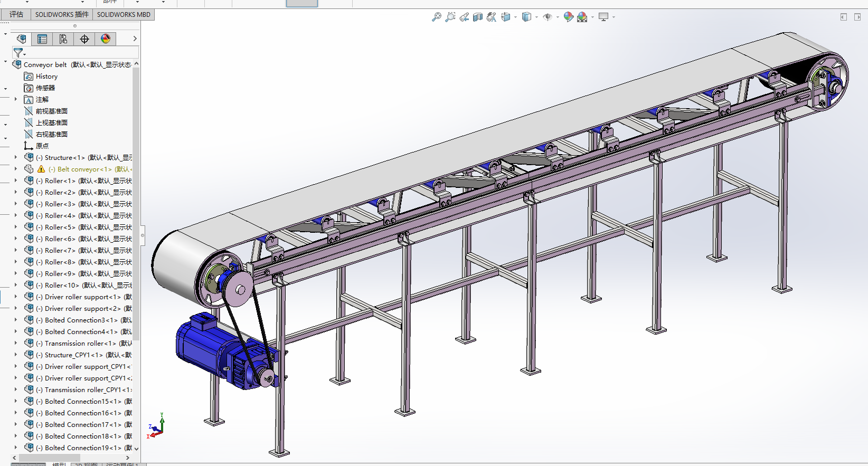Expand the 注解 annotations node
Viewport: 868px width, 466px height.
[15, 99]
